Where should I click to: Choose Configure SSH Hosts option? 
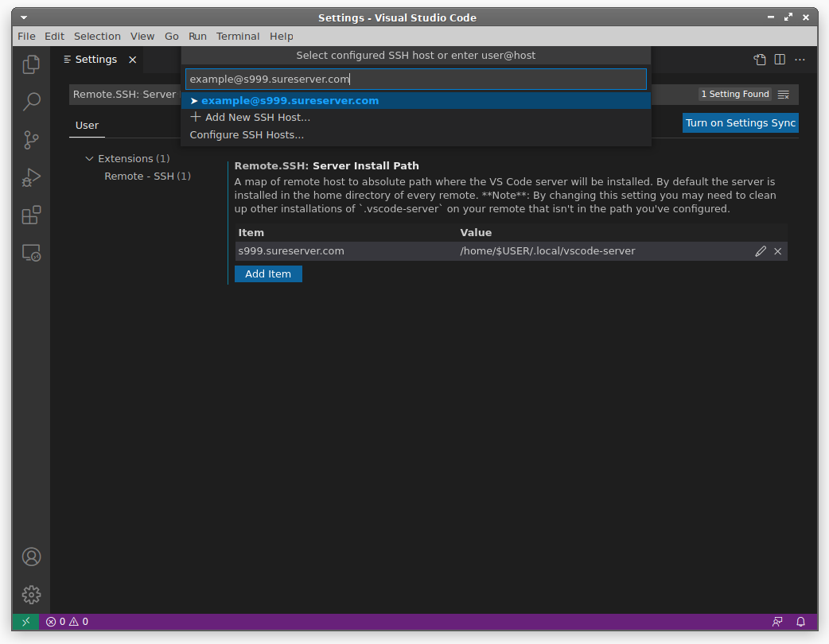[x=415, y=134]
